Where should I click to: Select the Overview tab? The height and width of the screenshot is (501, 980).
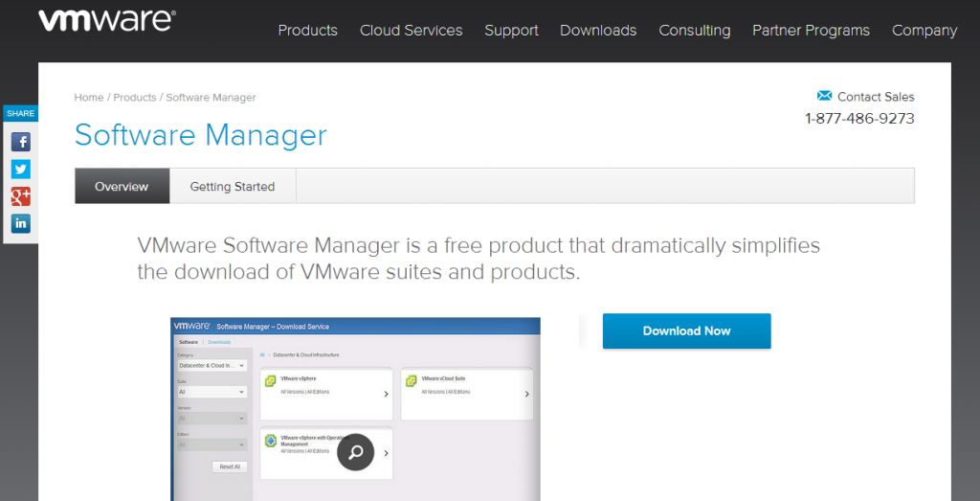tap(122, 187)
